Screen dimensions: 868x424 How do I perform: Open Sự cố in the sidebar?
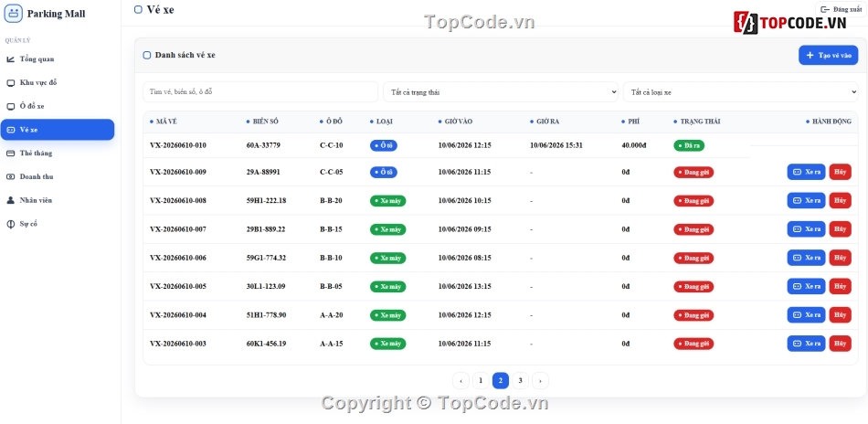click(58, 224)
